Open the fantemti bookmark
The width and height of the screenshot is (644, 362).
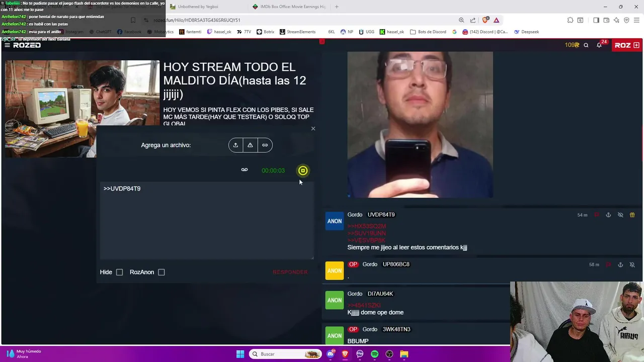coord(190,32)
